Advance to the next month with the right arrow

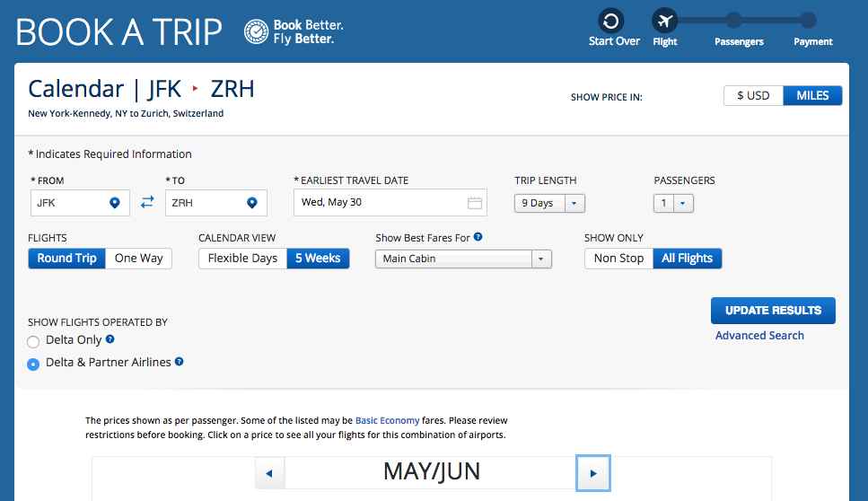pyautogui.click(x=592, y=473)
